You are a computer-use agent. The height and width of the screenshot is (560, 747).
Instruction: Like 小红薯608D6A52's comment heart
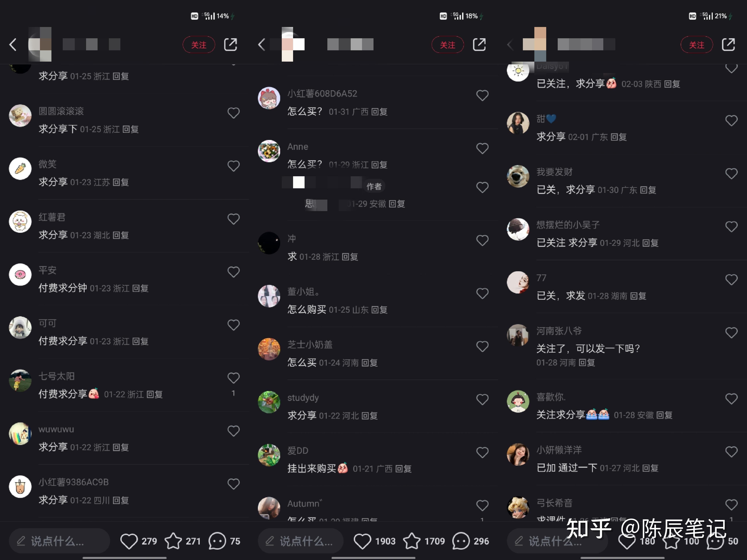coord(482,96)
